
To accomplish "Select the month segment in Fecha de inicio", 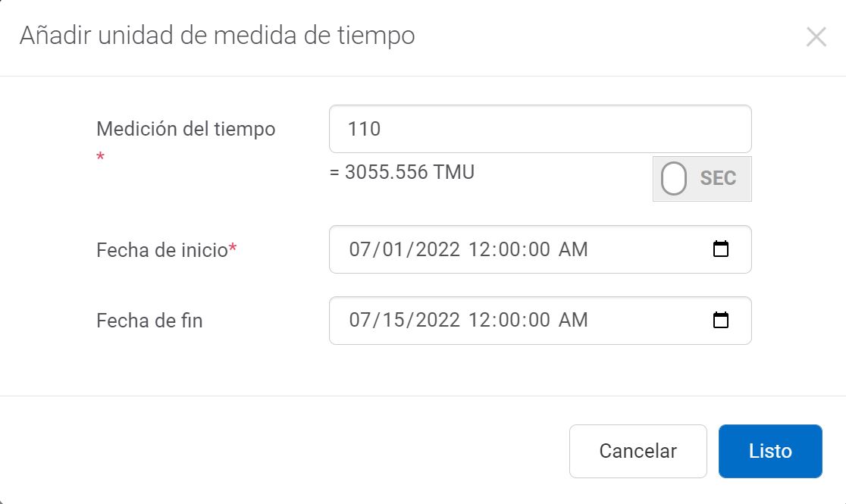I will [359, 249].
